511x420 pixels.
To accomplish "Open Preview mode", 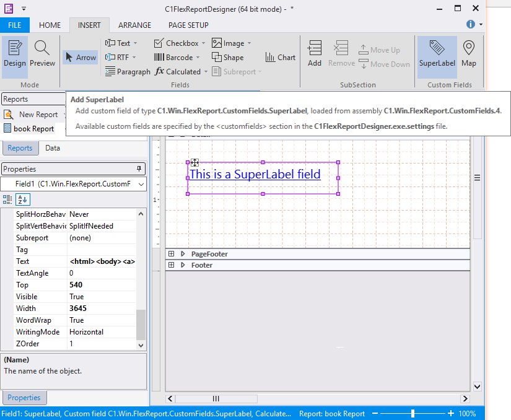I will (x=42, y=55).
